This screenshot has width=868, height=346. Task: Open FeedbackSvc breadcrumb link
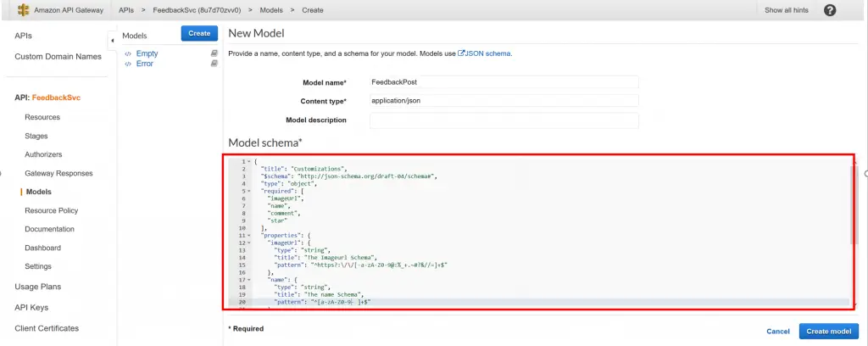pyautogui.click(x=197, y=10)
